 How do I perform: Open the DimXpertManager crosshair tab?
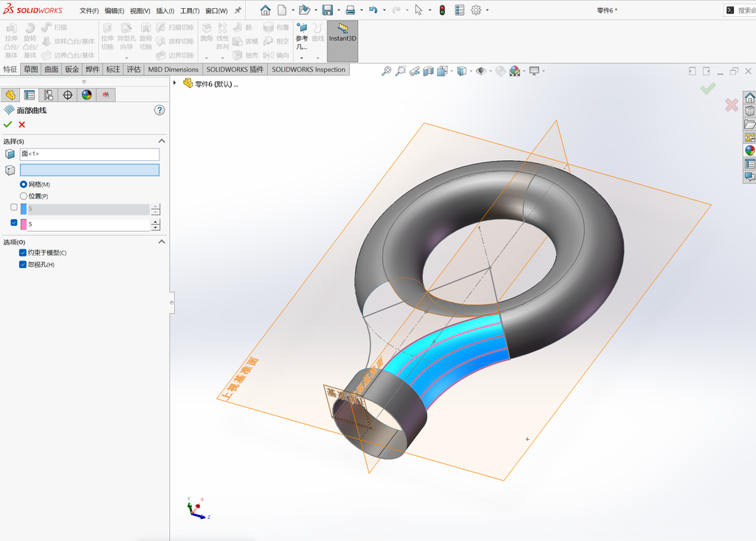click(x=67, y=95)
